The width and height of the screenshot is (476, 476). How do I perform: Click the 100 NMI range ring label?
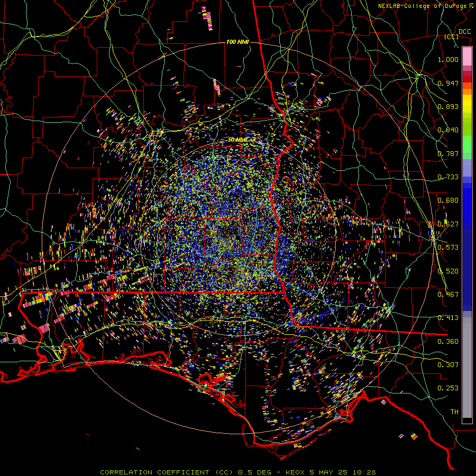pyautogui.click(x=237, y=42)
